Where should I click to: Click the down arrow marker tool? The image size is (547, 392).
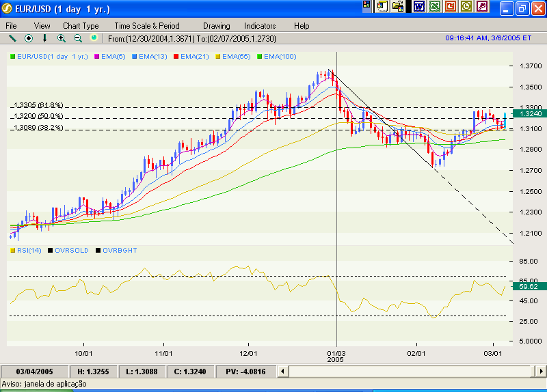click(44, 38)
